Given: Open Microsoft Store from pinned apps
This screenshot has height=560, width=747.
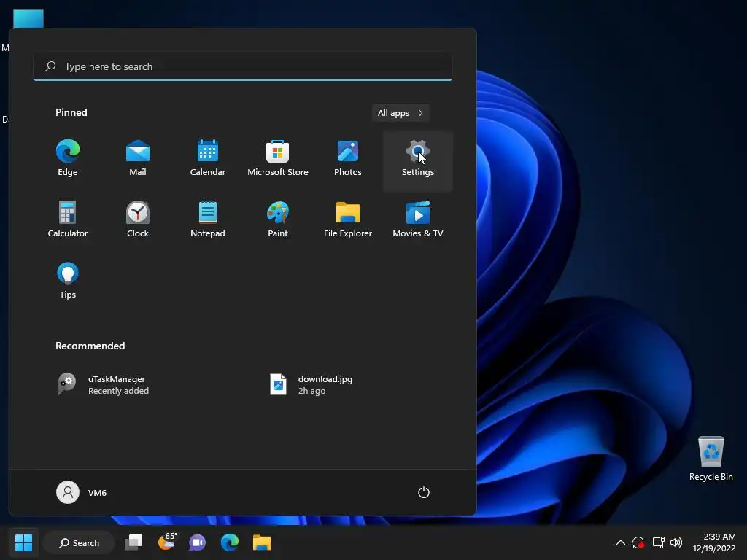Looking at the screenshot, I should click(278, 160).
